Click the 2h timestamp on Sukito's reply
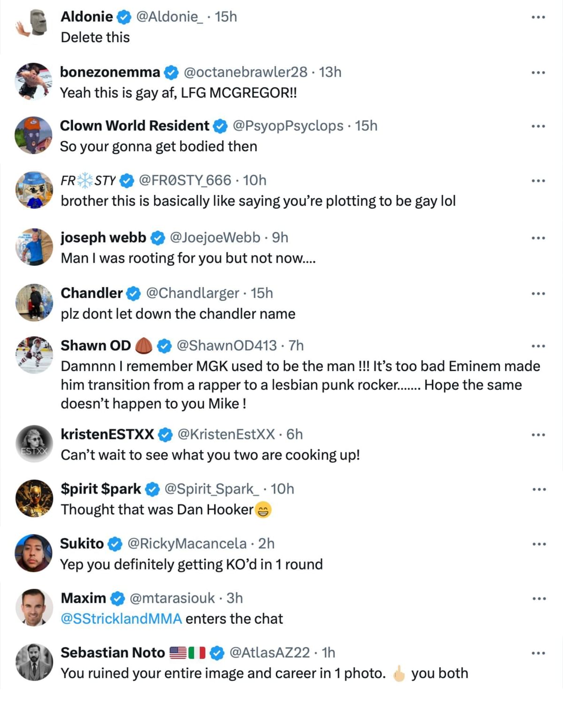 tap(266, 544)
